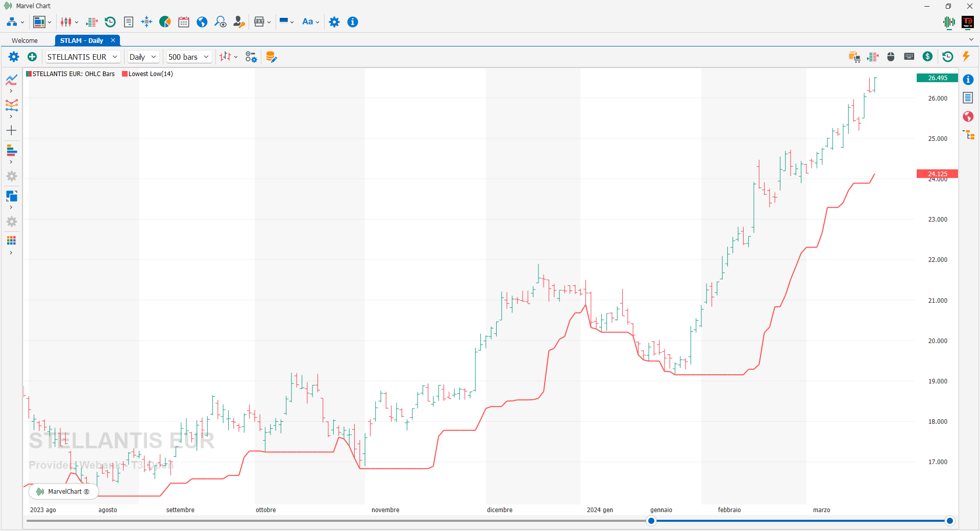Screen dimensions: 980x531
Task: Click the left handle of the time range slider
Action: click(x=651, y=521)
